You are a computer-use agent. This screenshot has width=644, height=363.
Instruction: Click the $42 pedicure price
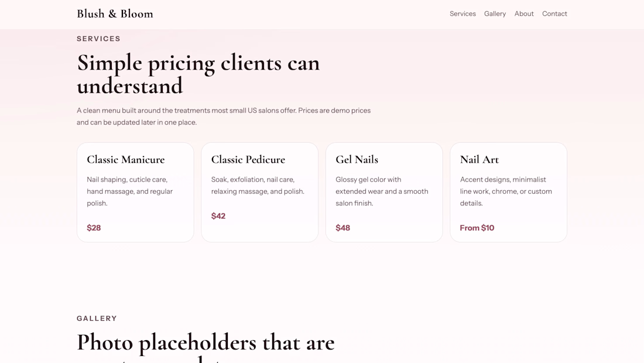coord(218,216)
